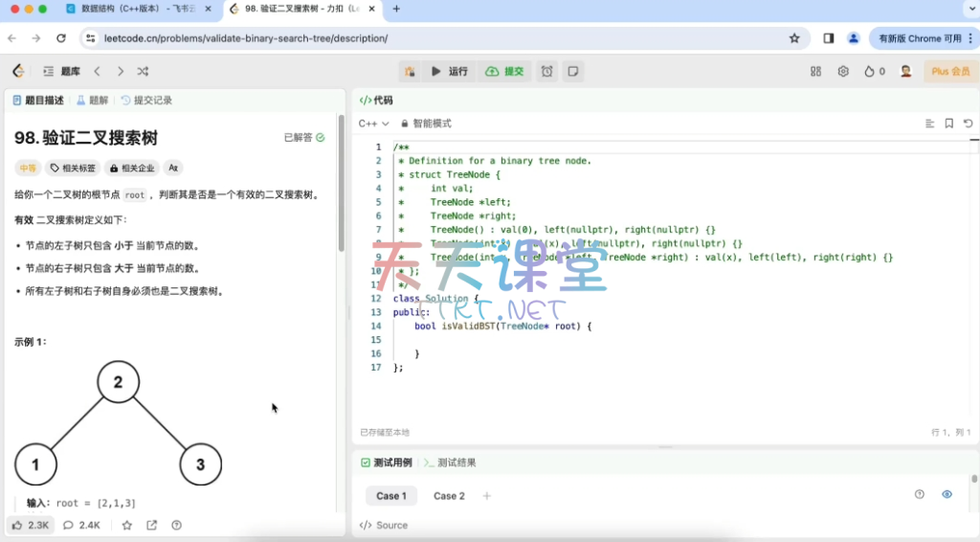
Task: Expand the 题库 problem list panel
Action: (61, 71)
